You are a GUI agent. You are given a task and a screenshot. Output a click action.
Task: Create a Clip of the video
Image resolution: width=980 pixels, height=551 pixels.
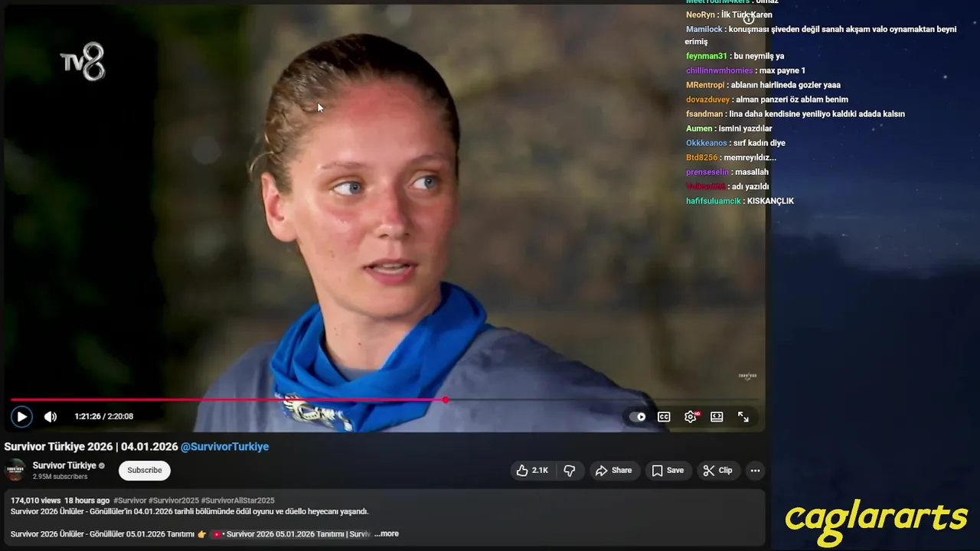pos(718,471)
